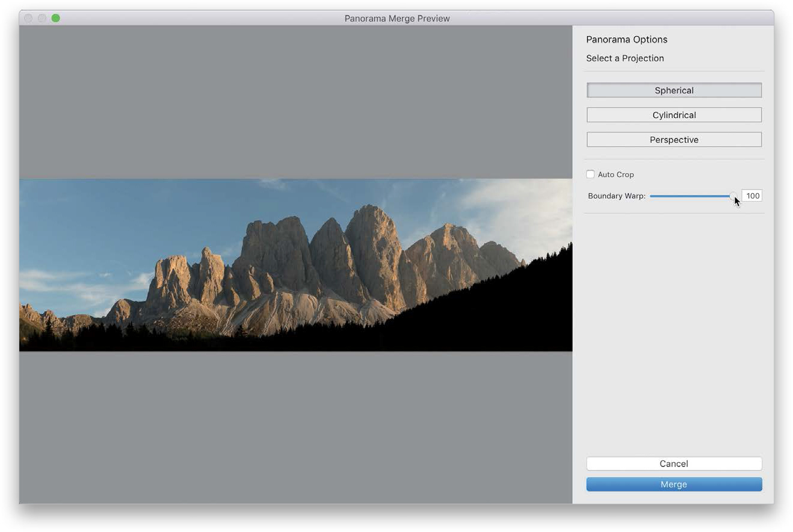Click the green zoom window button
The image size is (793, 532).
tap(56, 18)
